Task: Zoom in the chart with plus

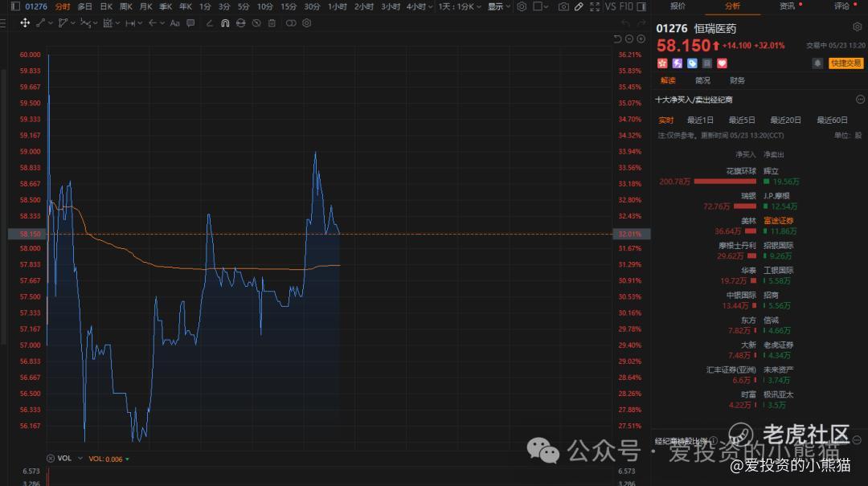Action: [641, 39]
